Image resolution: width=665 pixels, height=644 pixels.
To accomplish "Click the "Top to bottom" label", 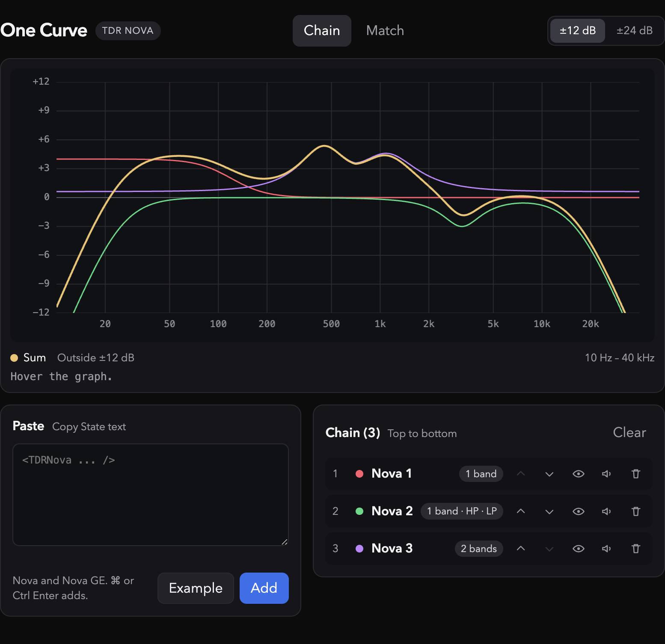I will coord(422,434).
